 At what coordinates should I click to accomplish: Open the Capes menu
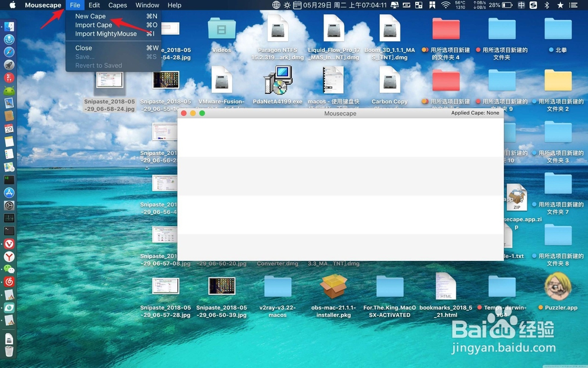[118, 5]
